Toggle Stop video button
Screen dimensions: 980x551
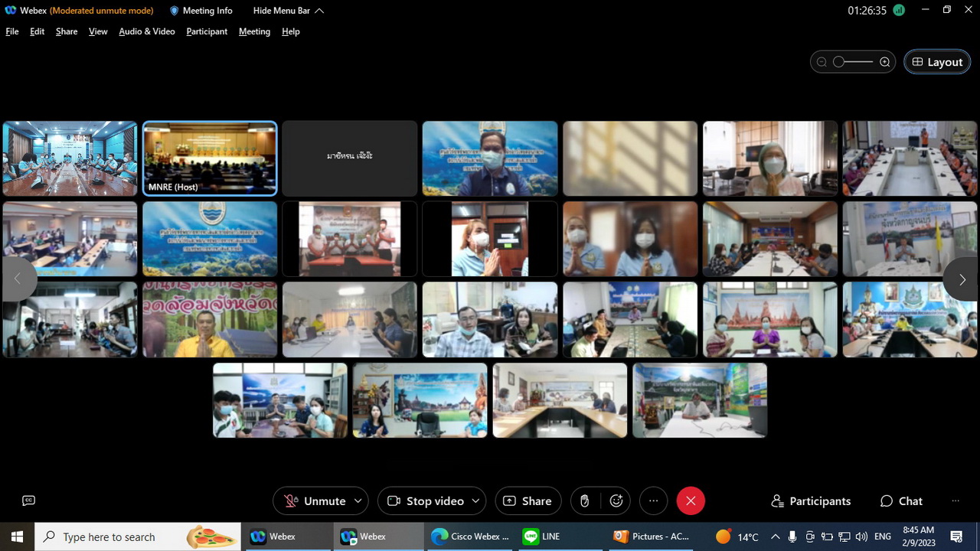[424, 500]
